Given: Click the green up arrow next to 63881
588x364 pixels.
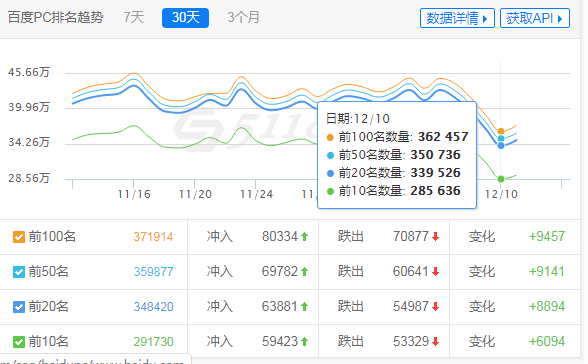Looking at the screenshot, I should [x=304, y=307].
